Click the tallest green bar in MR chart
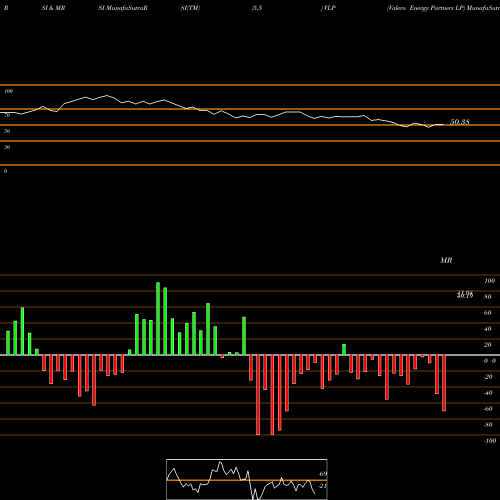The width and height of the screenshot is (500, 500). point(158,319)
